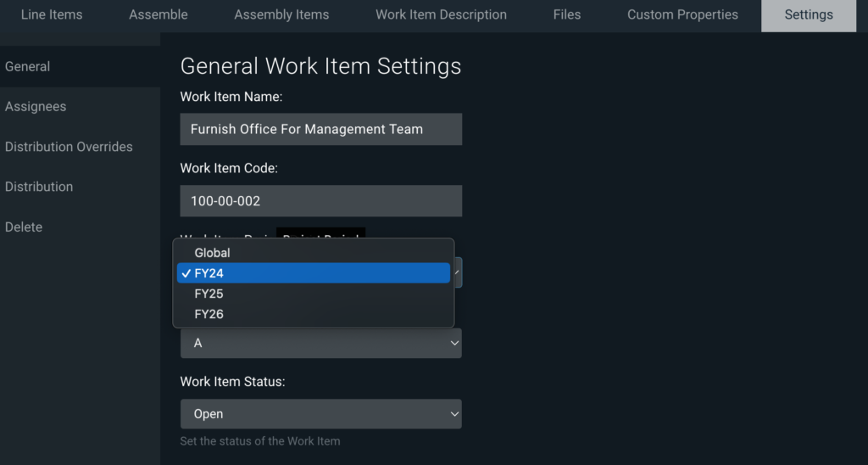
Task: Pick FY25 from the dropdown list
Action: pos(314,294)
